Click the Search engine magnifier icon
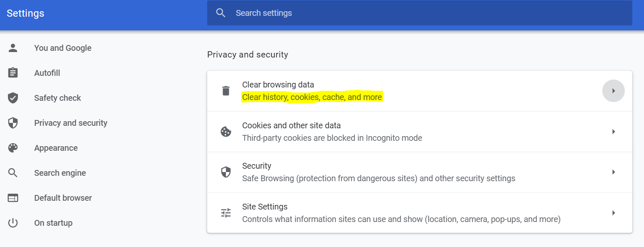Screen dimensions: 644x247 (x=13, y=173)
